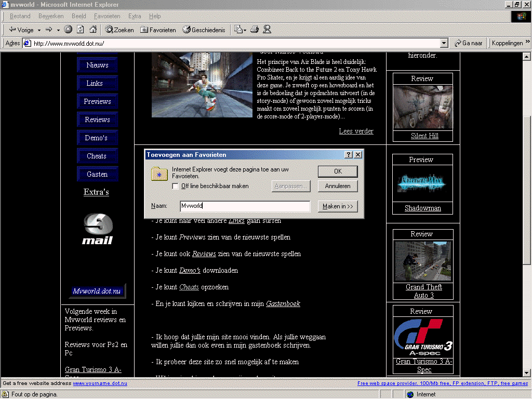Open the Silent Hill review thumbnail
Image resolution: width=532 pixels, height=399 pixels.
(x=423, y=107)
